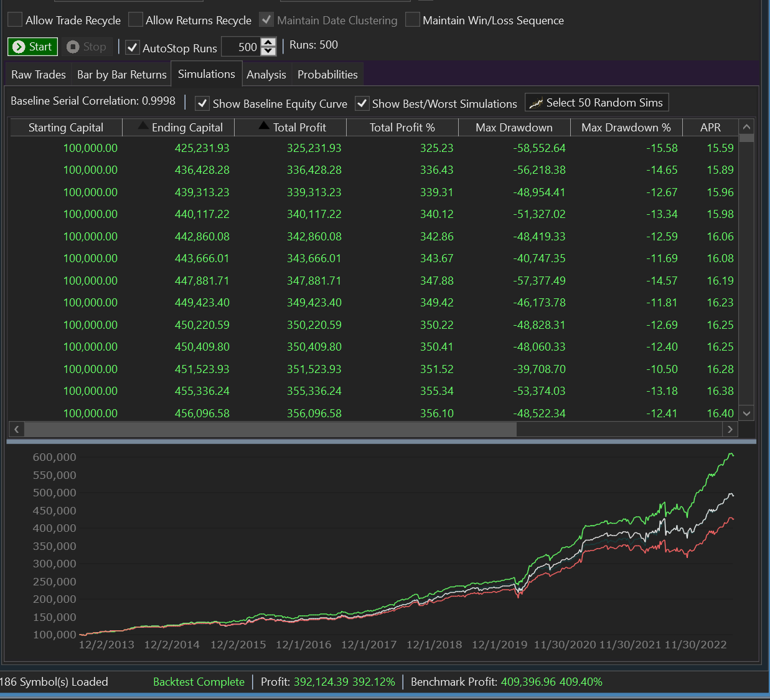Sort by Ending Capital column header
This screenshot has height=700, width=770.
click(x=187, y=128)
